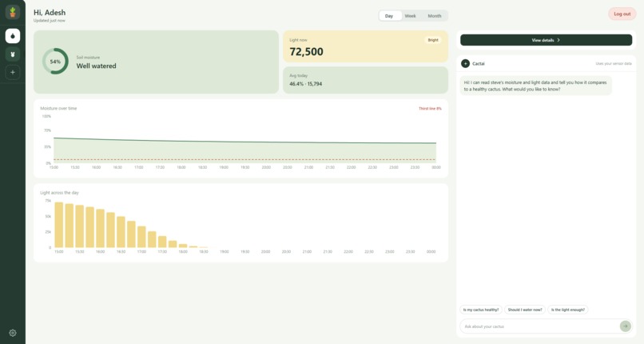The image size is (644, 344).
Task: Click the Log out button
Action: [x=622, y=14]
